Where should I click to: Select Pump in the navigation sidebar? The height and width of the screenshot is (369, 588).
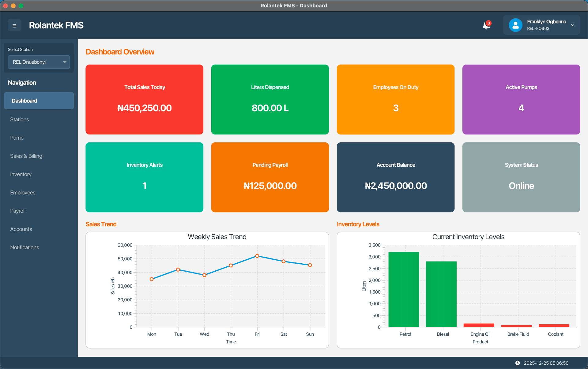(17, 137)
